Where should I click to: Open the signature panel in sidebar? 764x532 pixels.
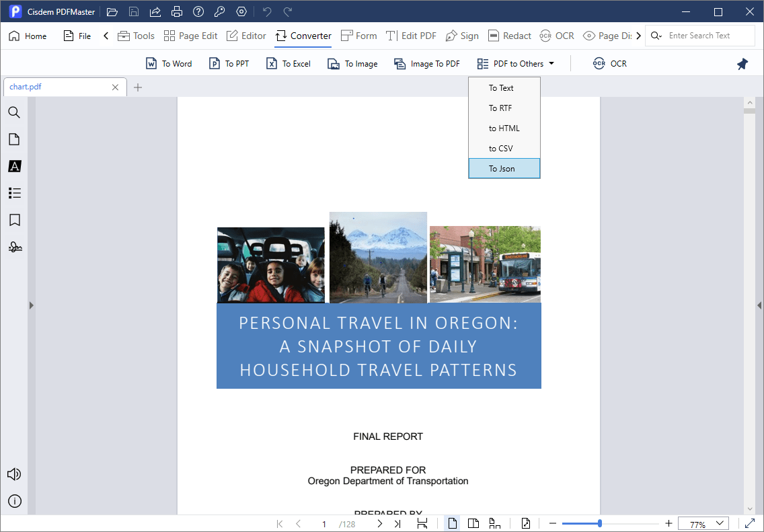click(x=14, y=247)
